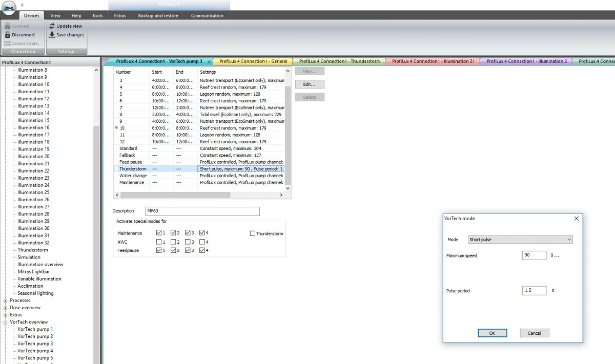Select Thunderstorm in the device tree
This screenshot has height=364, width=615.
(x=33, y=250)
